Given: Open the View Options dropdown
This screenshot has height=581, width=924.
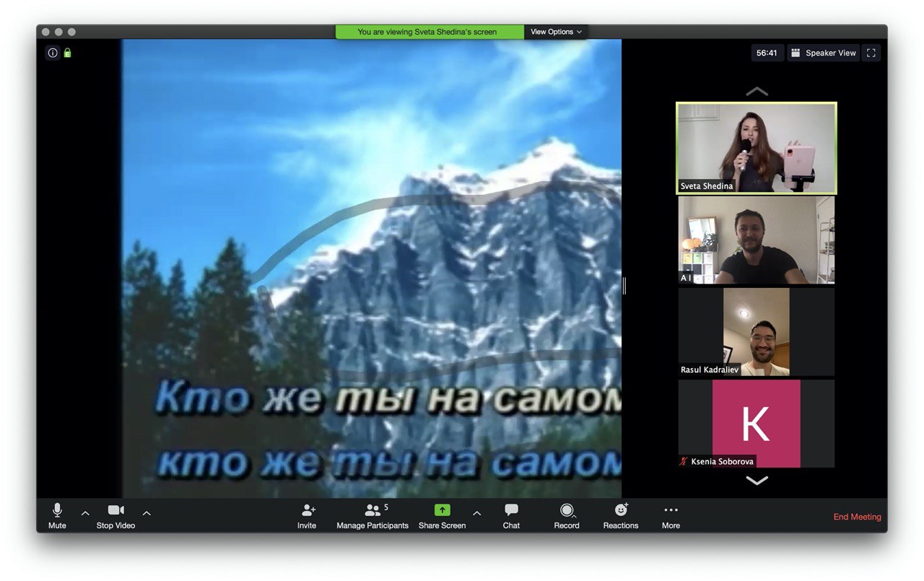Looking at the screenshot, I should (556, 32).
